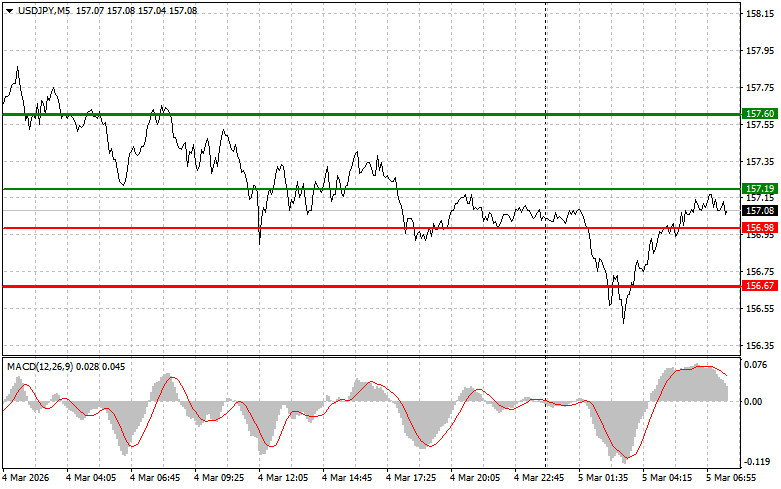The width and height of the screenshot is (781, 489).
Task: Click the 156.35 price scale value
Action: tap(760, 346)
